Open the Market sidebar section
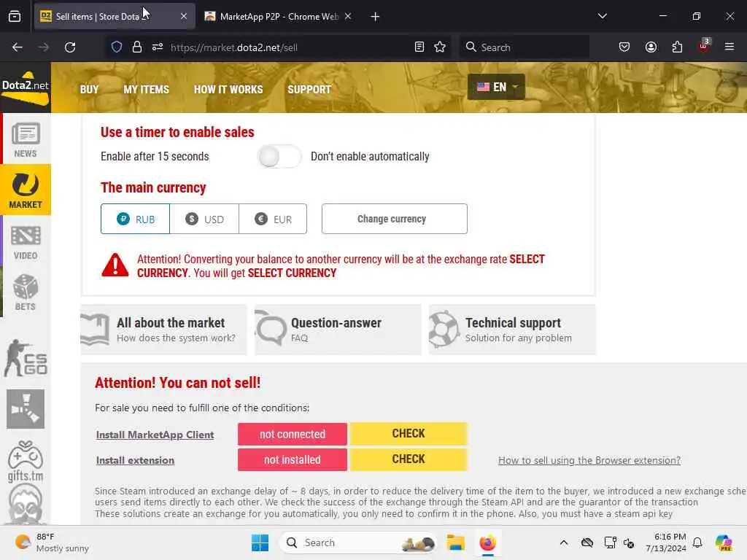Screen dimensions: 747x560 26,190
